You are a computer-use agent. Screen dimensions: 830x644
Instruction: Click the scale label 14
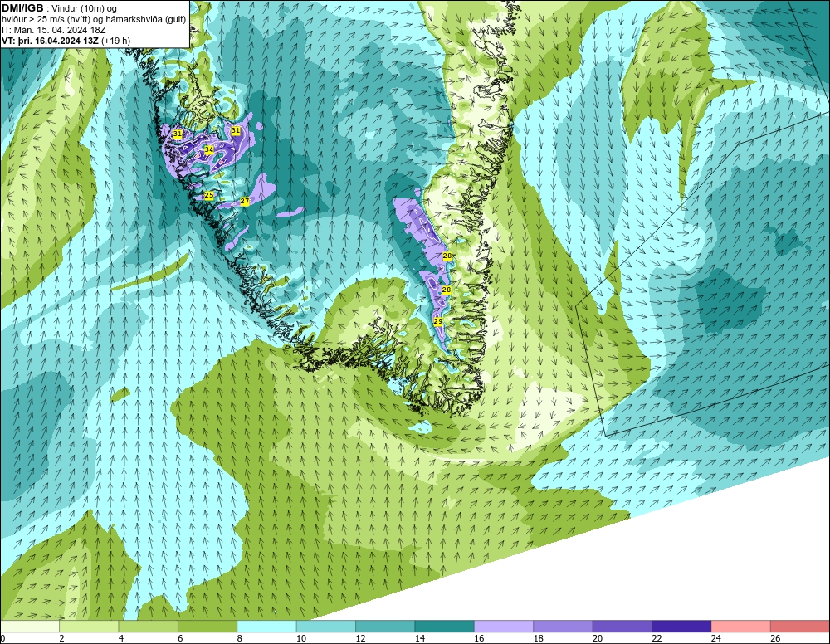[420, 638]
